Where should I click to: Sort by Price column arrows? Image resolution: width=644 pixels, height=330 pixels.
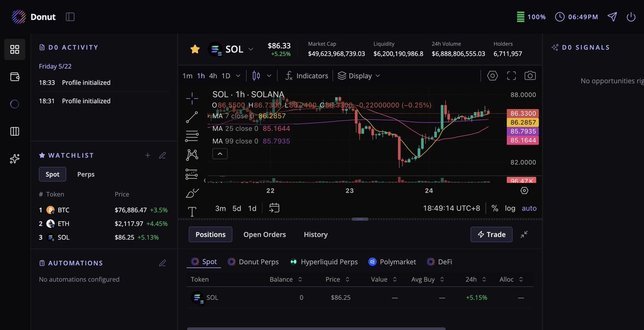click(x=347, y=280)
